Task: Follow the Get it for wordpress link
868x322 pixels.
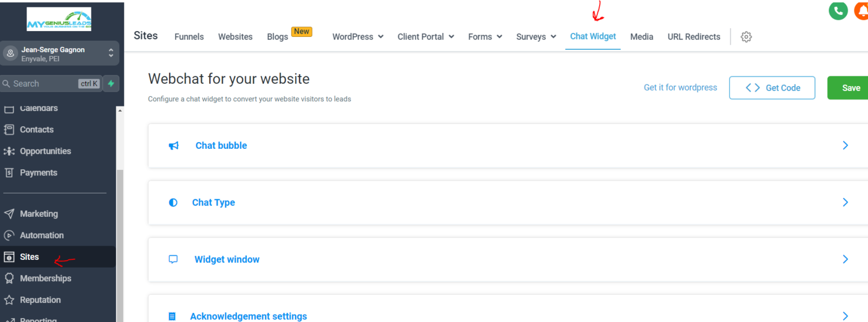Action: [x=680, y=88]
